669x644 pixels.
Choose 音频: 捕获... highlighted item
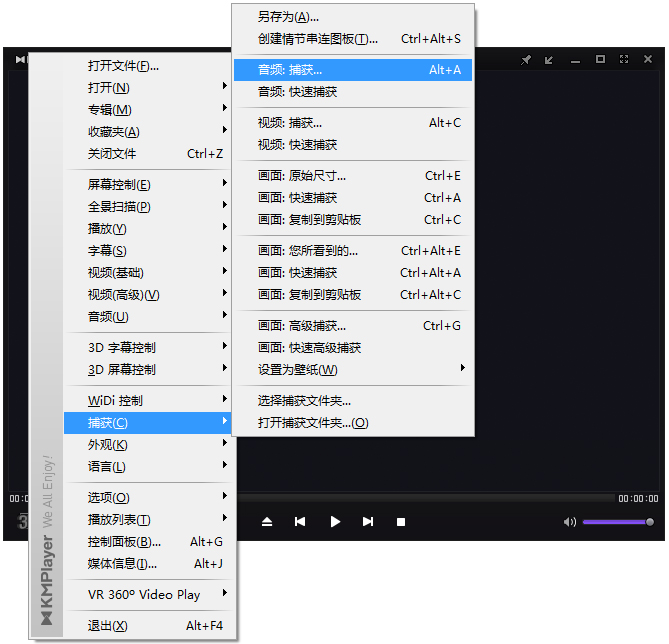[x=353, y=70]
